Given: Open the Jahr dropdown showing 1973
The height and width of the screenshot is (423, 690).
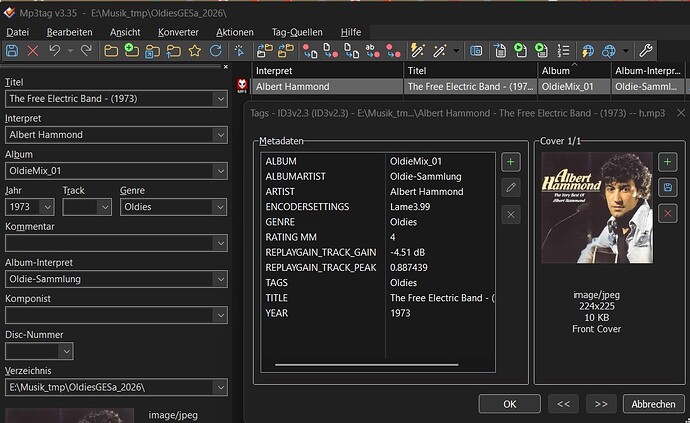Looking at the screenshot, I should tap(47, 207).
